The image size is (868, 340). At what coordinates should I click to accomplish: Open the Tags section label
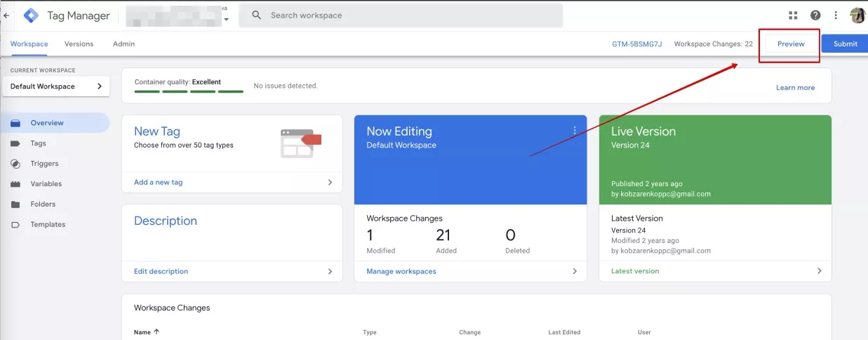tap(38, 143)
